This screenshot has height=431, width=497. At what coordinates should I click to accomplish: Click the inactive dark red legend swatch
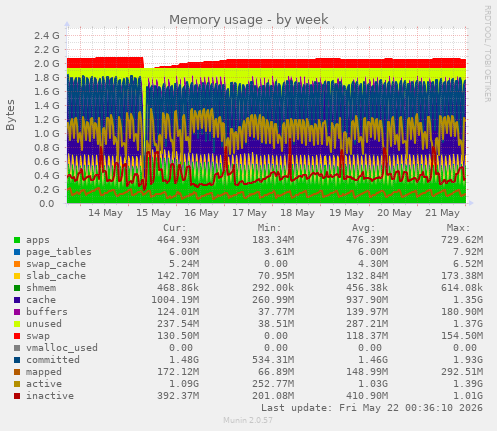[x=17, y=396]
